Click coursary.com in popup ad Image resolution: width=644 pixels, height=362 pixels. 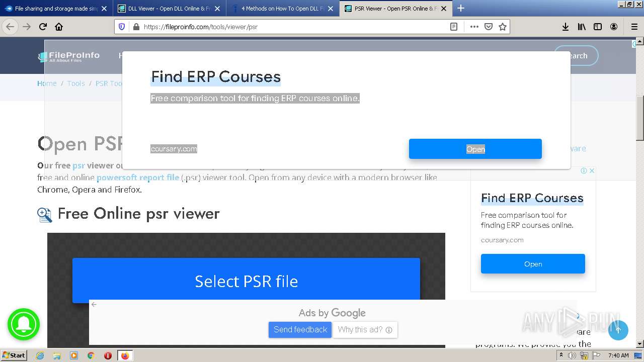click(x=174, y=149)
